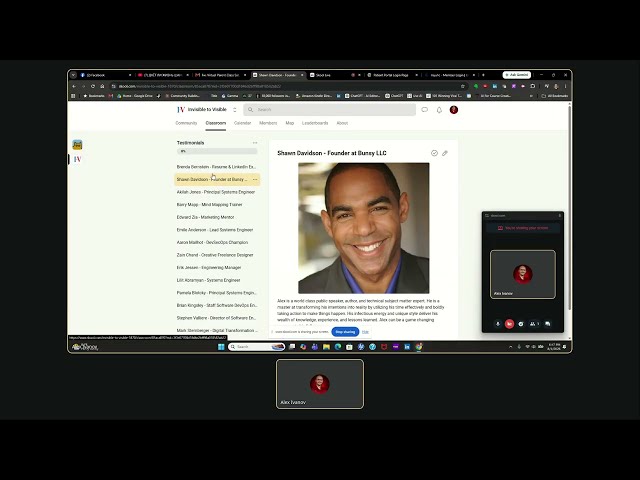Open the Community tab
640x480 pixels.
(186, 123)
